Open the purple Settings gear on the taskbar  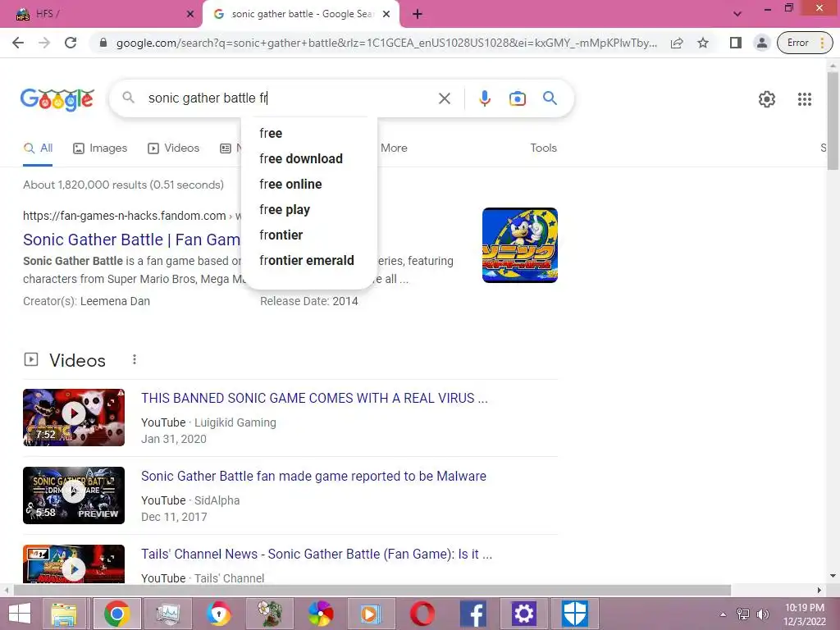pos(523,614)
